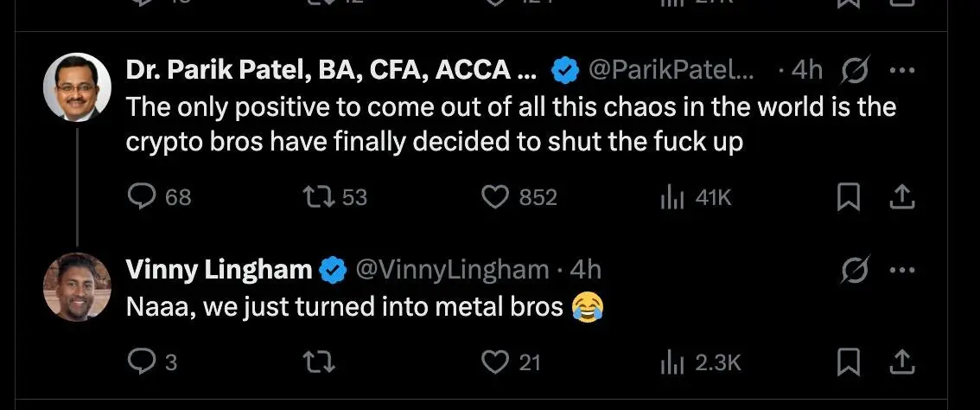This screenshot has height=410, width=980.
Task: View analytics for Parik Patel's tweet
Action: pos(671,197)
